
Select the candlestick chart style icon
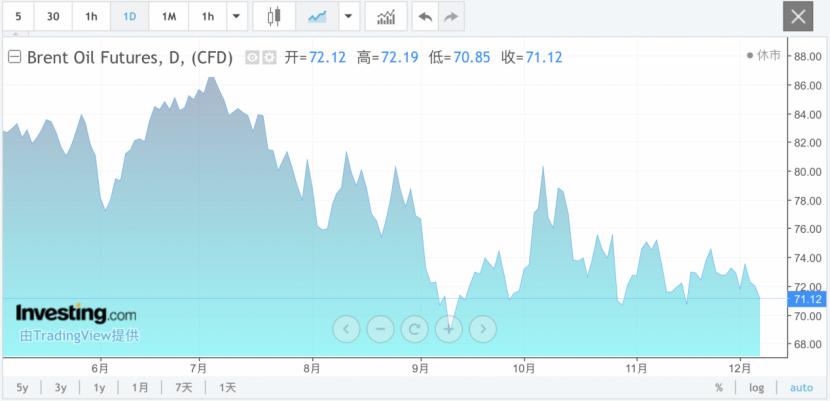pos(275,17)
